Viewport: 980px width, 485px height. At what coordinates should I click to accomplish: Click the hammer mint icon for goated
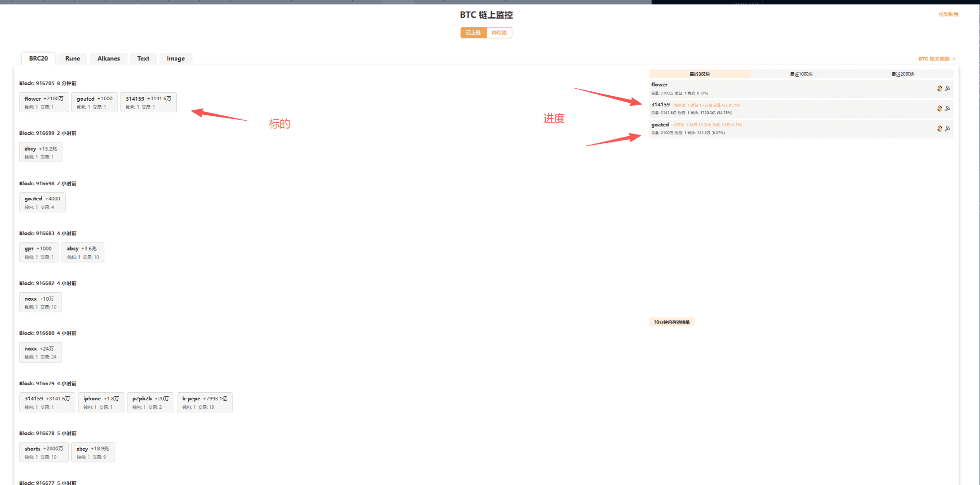point(947,129)
